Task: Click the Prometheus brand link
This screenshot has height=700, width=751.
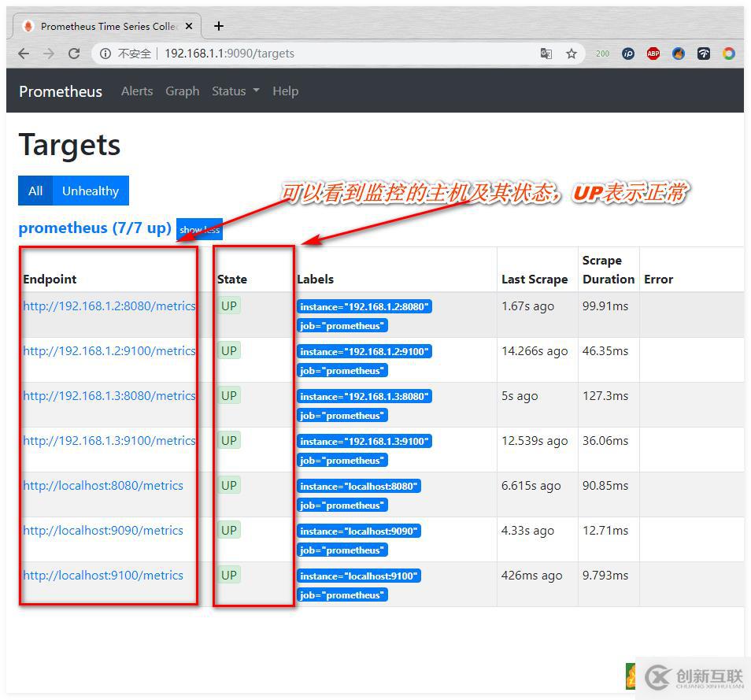Action: point(61,91)
